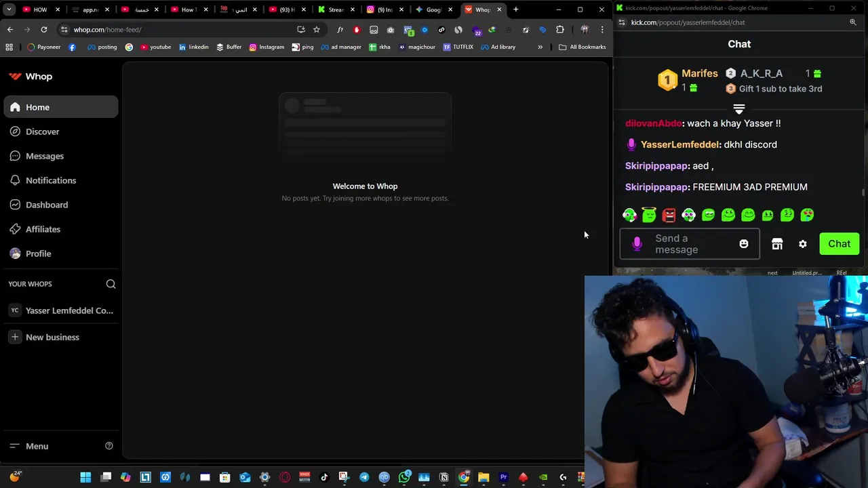Click the Send a message field

click(690, 244)
